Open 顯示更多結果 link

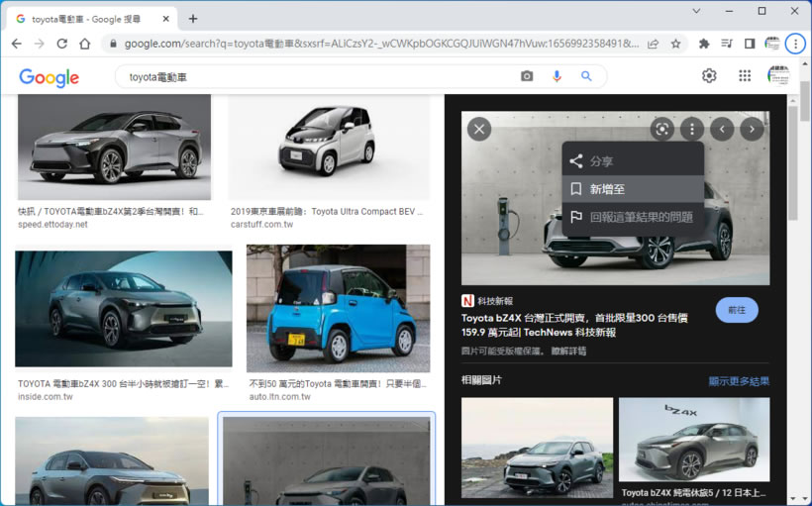pos(739,381)
